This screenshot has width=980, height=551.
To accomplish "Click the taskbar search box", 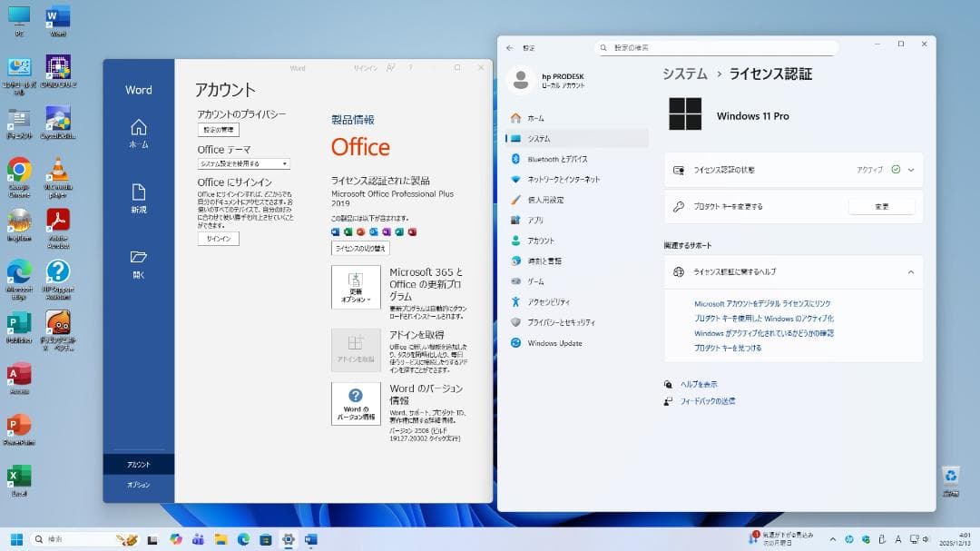I will pos(84,539).
